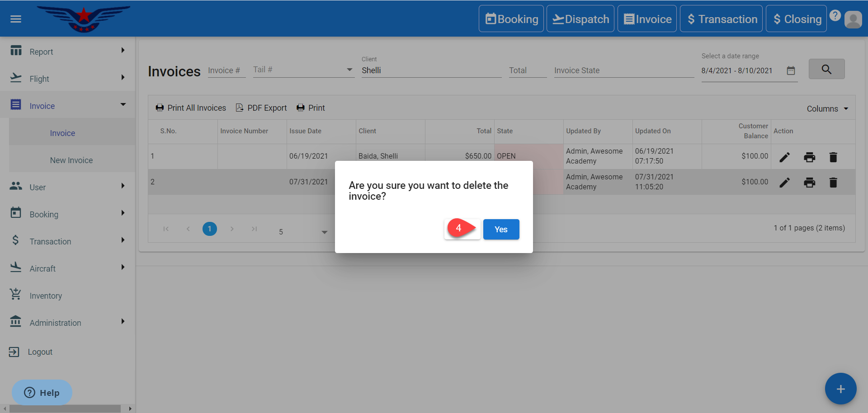Export invoices with PDF Export
Image resolution: width=868 pixels, height=413 pixels.
(x=261, y=108)
